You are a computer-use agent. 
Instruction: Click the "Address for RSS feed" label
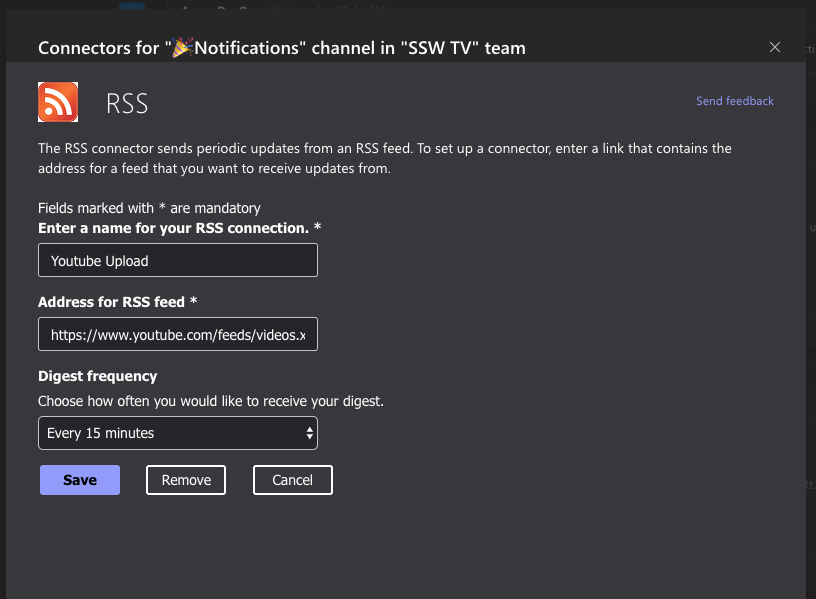[x=117, y=302]
